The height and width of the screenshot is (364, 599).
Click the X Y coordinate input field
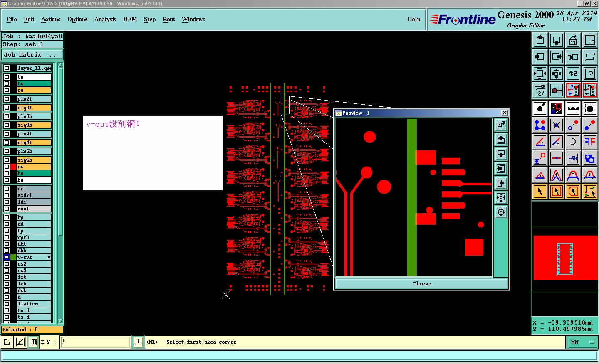(96, 342)
